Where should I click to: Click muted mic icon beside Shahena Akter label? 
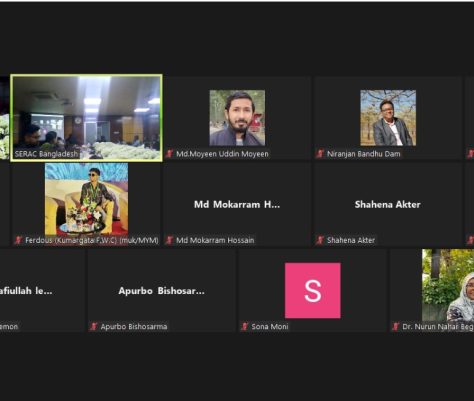320,240
